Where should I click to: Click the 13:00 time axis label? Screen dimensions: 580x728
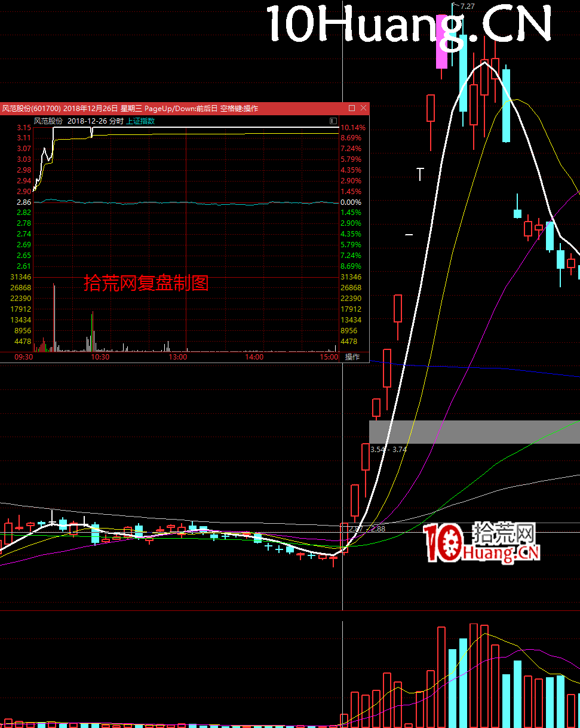pos(178,357)
